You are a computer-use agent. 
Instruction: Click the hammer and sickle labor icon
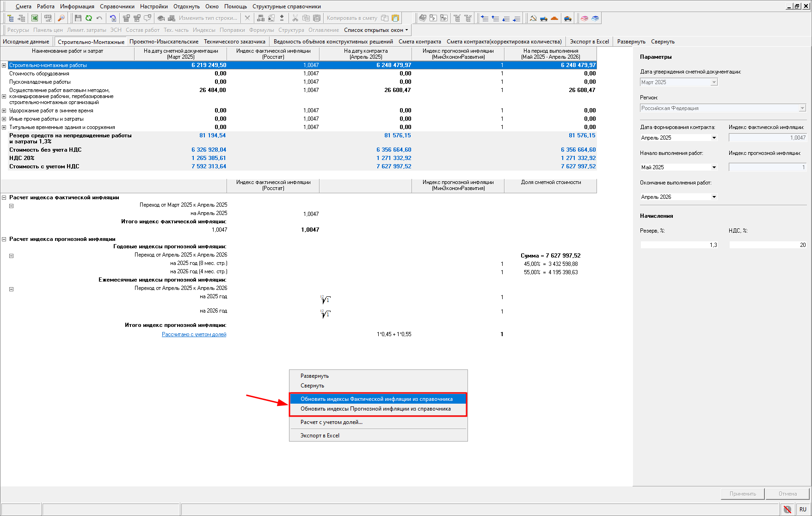533,18
